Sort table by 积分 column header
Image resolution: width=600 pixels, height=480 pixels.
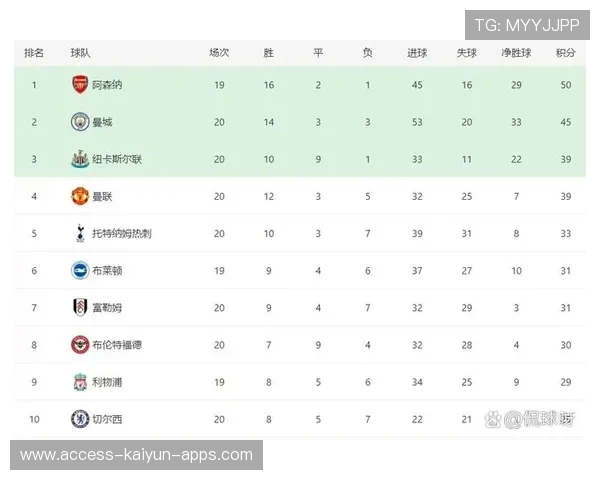(565, 53)
